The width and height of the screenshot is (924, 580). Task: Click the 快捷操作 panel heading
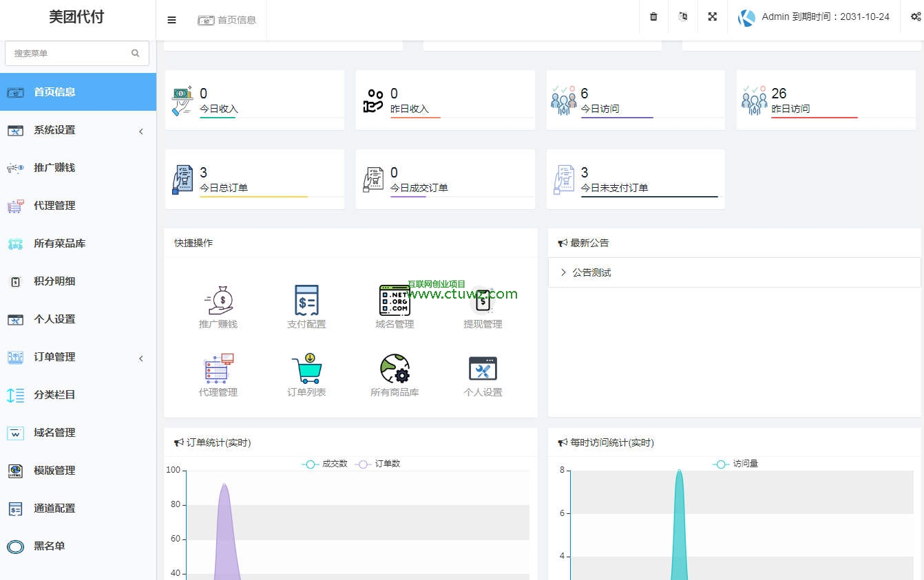coord(193,243)
